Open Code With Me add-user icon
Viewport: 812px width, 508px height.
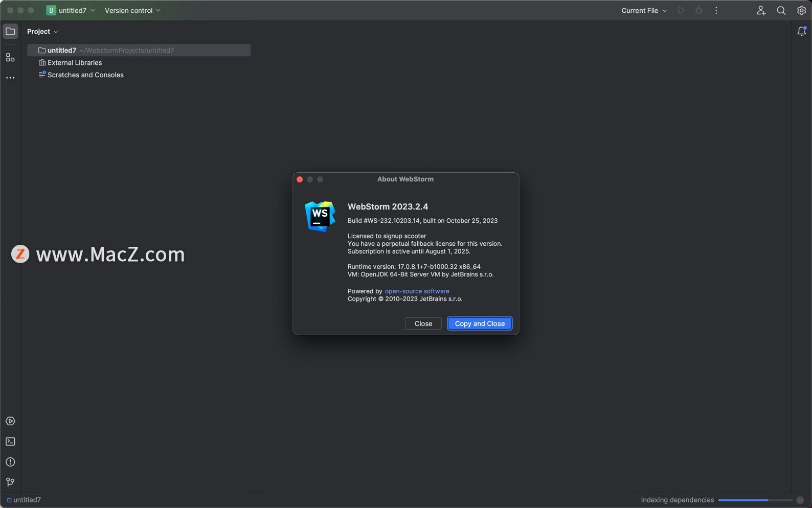761,10
